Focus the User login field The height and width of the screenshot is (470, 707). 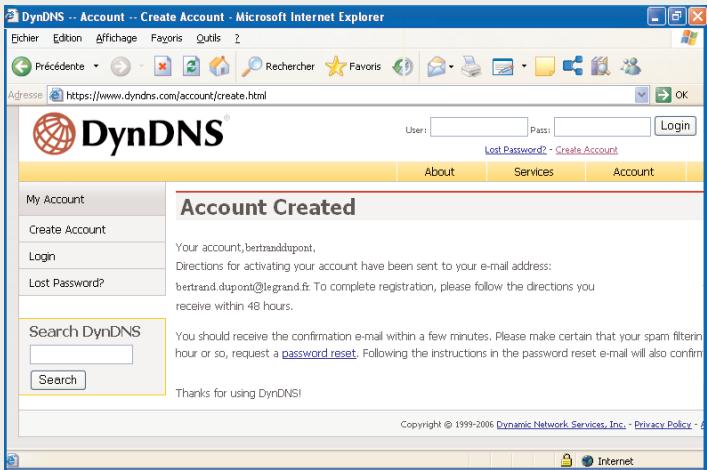pyautogui.click(x=478, y=127)
